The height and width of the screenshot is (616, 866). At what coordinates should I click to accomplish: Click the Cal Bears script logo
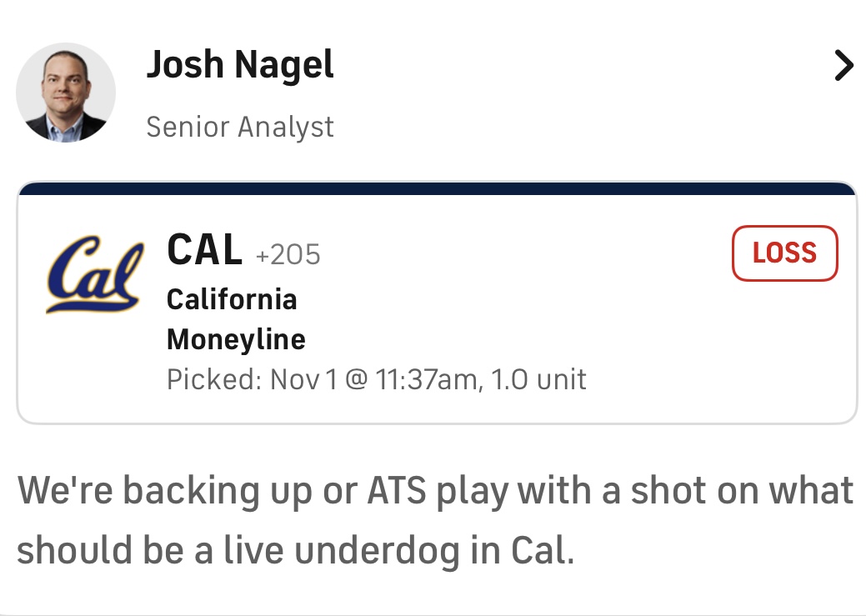coord(93,275)
